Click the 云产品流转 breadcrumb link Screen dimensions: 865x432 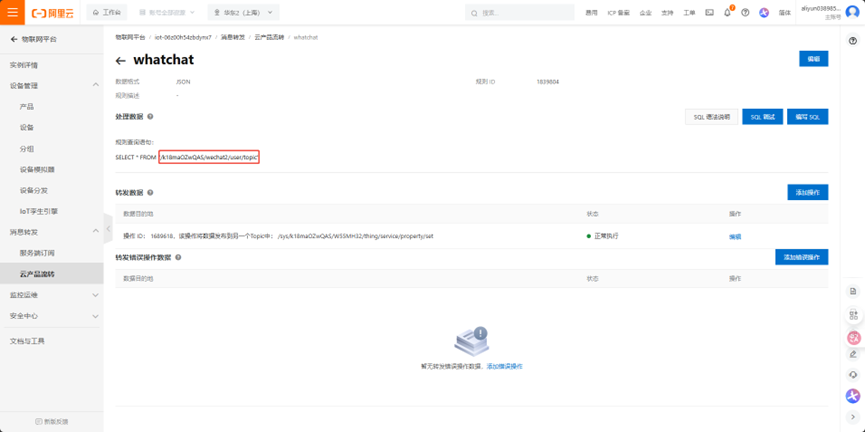[x=269, y=38]
